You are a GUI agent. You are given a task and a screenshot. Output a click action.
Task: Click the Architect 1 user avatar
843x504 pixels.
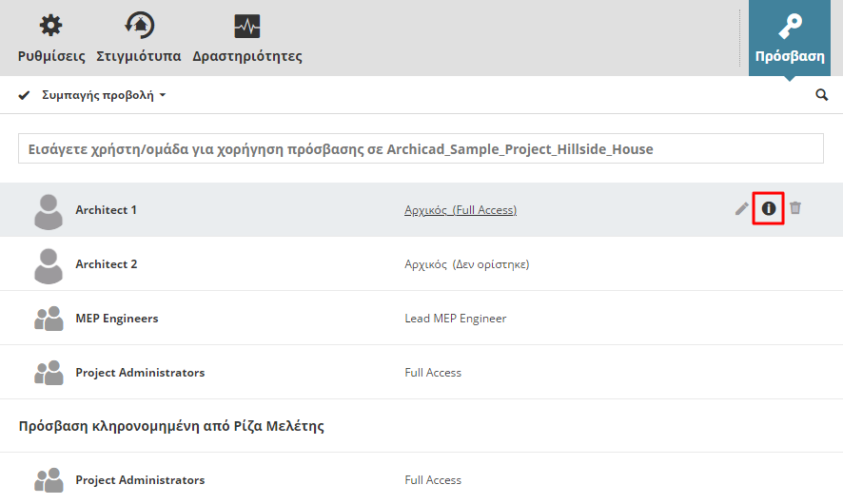49,210
